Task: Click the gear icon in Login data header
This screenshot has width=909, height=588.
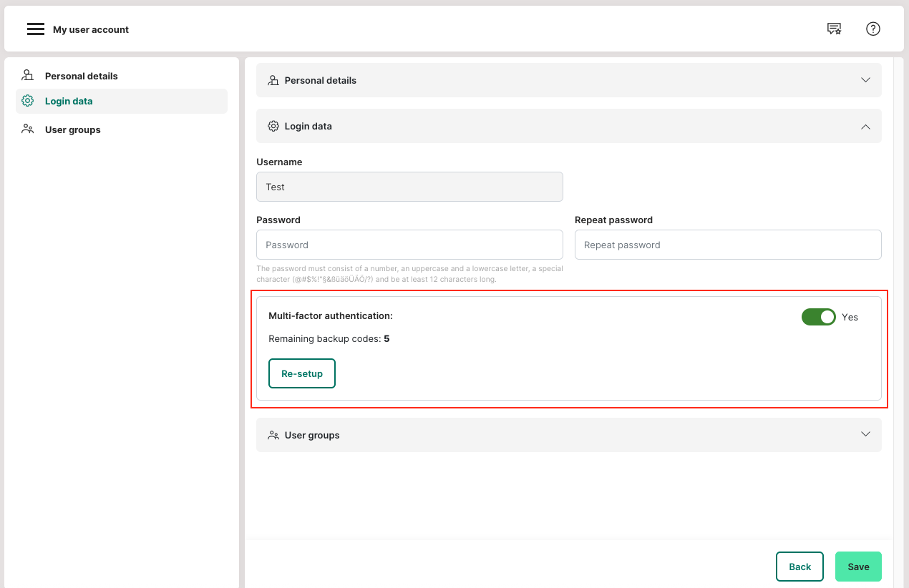Action: [273, 126]
